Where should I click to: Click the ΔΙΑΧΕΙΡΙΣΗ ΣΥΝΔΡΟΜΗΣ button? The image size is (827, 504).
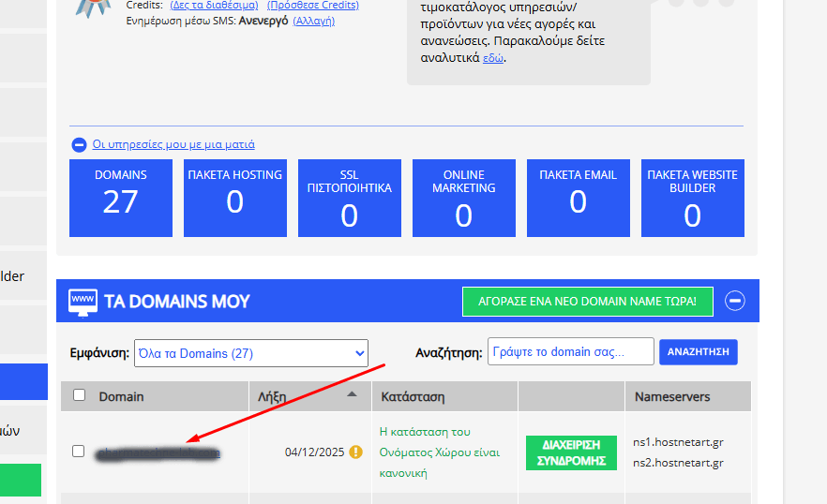click(571, 452)
